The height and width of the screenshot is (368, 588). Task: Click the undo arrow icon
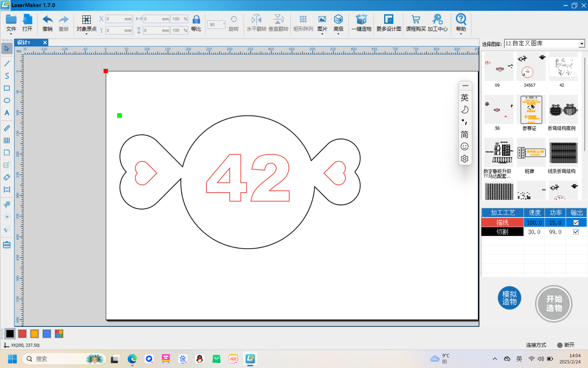pos(47,20)
